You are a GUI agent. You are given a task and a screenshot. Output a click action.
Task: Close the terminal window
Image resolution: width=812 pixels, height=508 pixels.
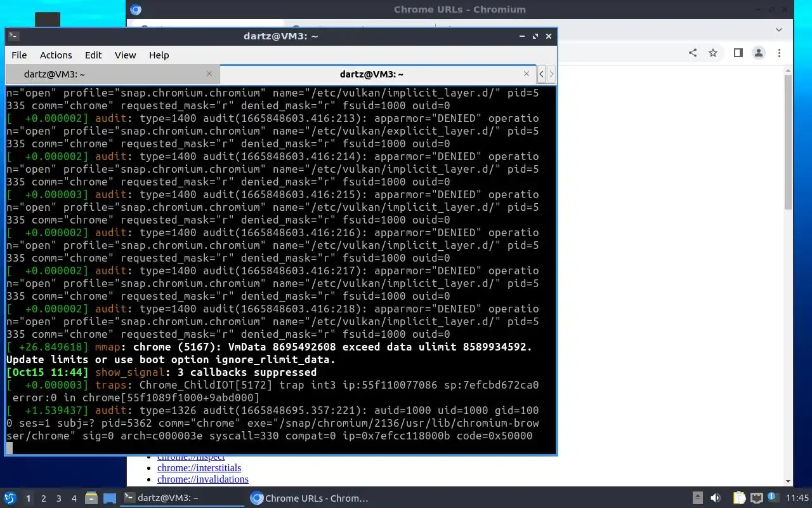[x=549, y=36]
